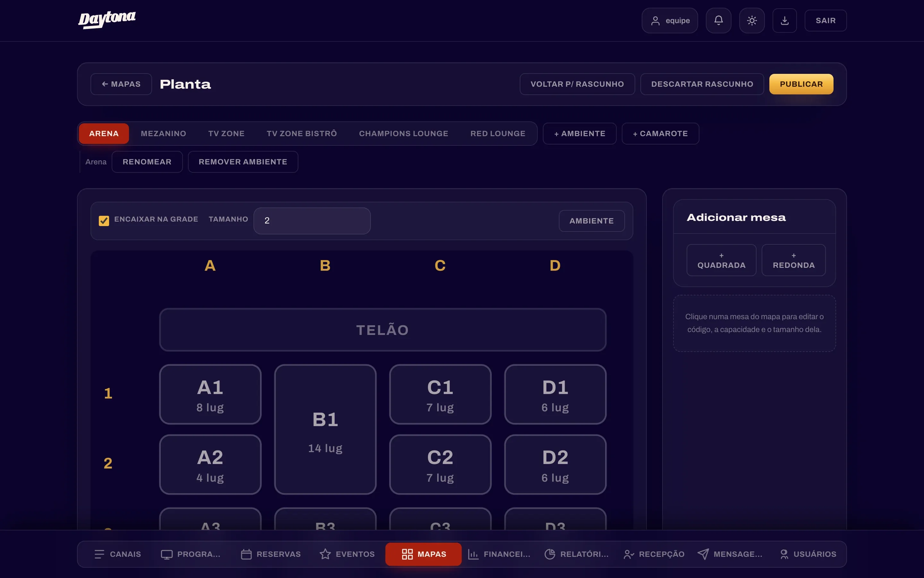Viewport: 924px width, 578px height.
Task: Click Renomear for the Arena
Action: (x=147, y=162)
